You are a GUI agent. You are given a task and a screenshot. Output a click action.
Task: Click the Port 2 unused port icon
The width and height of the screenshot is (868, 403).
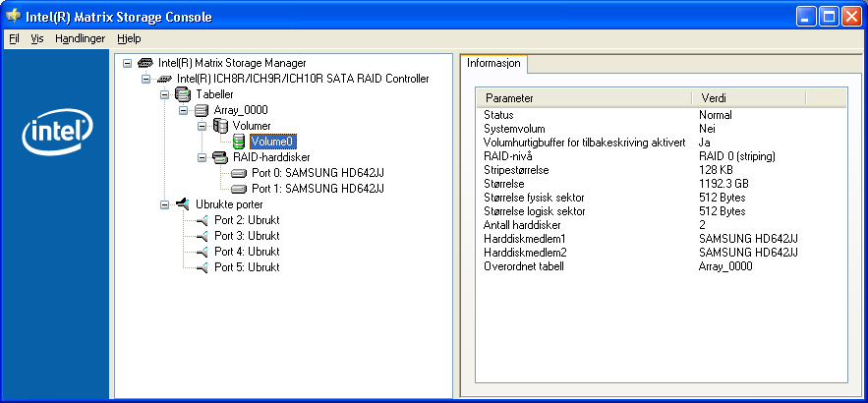pos(203,220)
